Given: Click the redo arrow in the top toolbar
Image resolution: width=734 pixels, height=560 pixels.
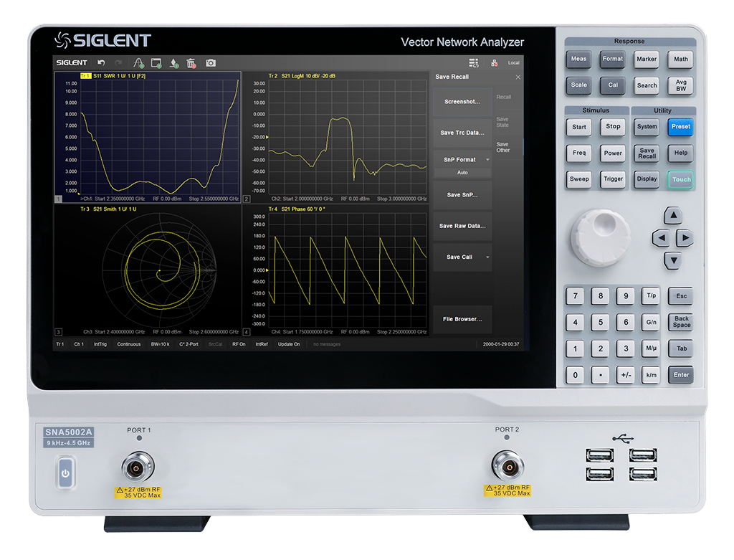Looking at the screenshot, I should (x=118, y=62).
